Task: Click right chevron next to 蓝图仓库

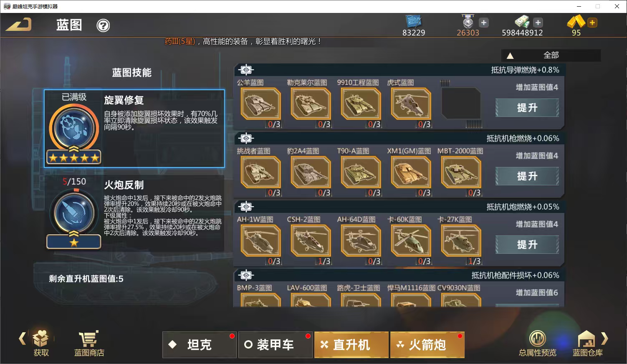Action: pyautogui.click(x=604, y=338)
